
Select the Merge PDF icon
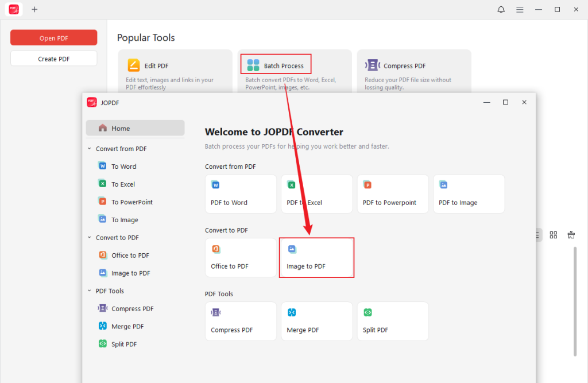[x=104, y=326]
